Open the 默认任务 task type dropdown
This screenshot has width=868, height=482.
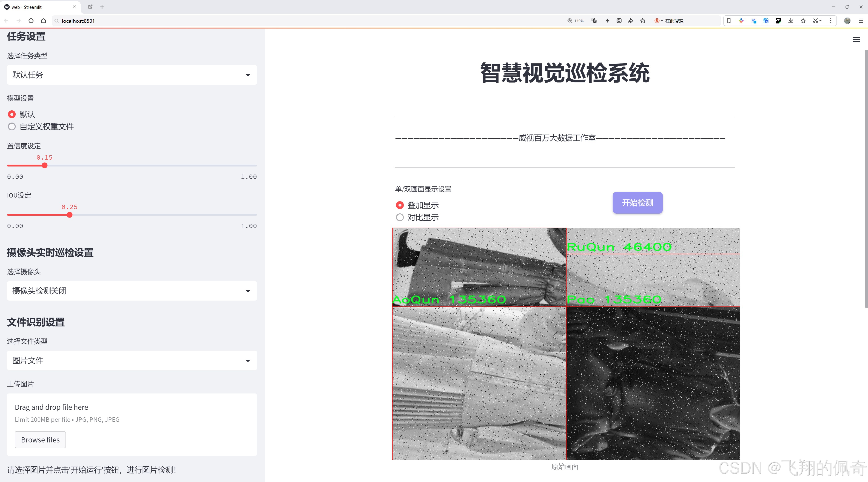(131, 75)
